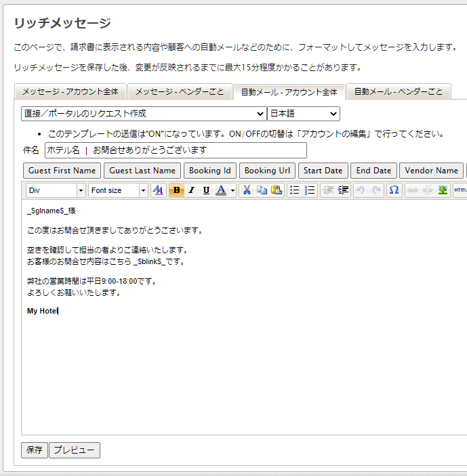The width and height of the screenshot is (467, 476).
Task: Click the cut scissors icon
Action: click(247, 190)
